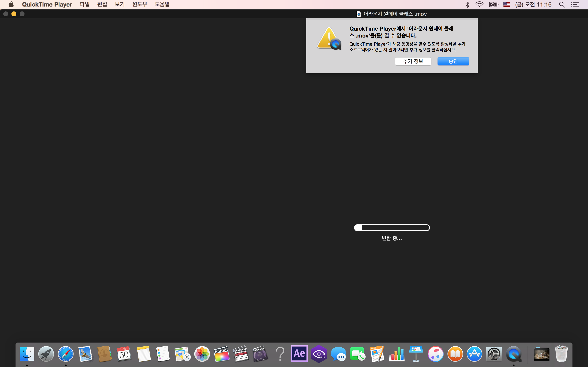Open the Keynote app in the dock

coord(416,354)
